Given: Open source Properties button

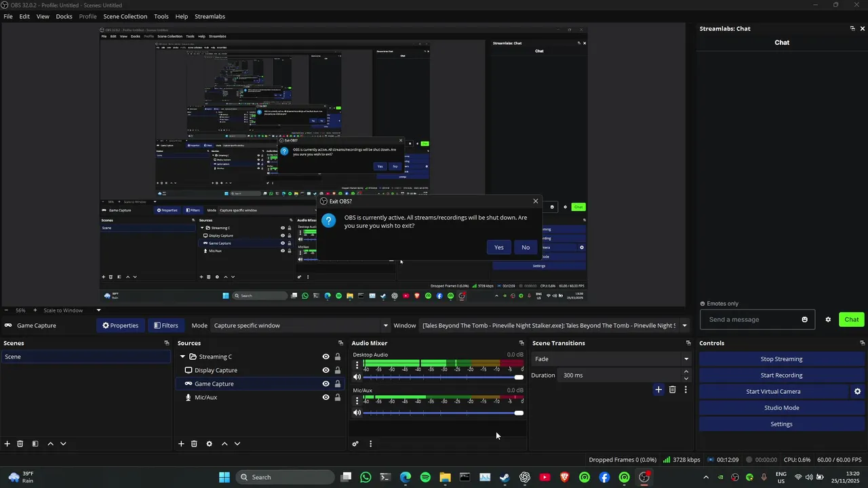Looking at the screenshot, I should (x=120, y=325).
